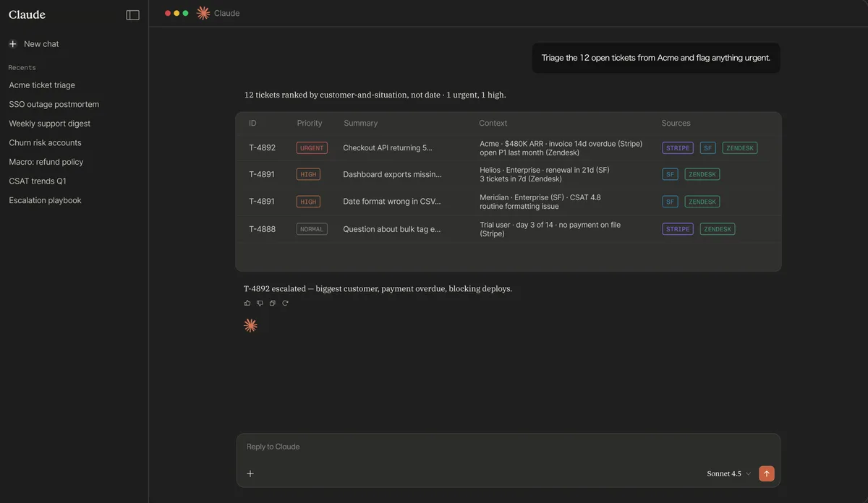
Task: Click the SF tag in the Helios row
Action: tap(670, 174)
